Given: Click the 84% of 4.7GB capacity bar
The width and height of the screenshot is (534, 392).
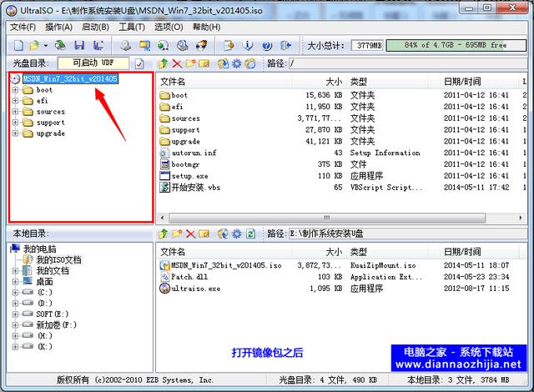Looking at the screenshot, I should [x=456, y=45].
